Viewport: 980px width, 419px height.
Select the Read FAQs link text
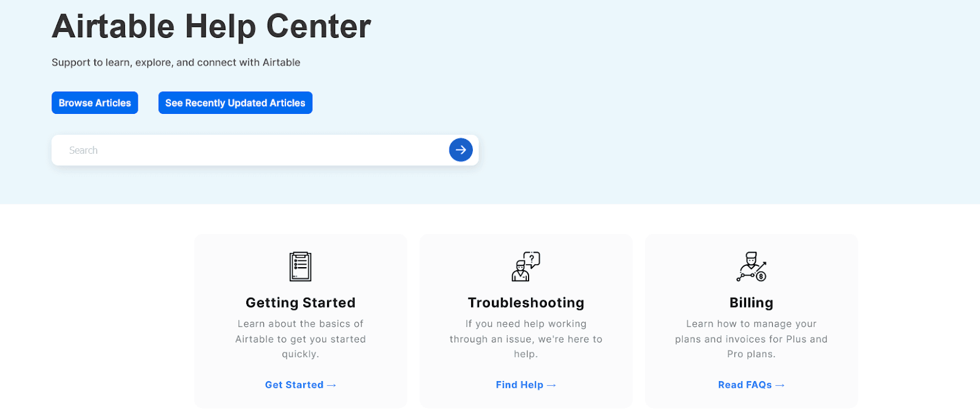pyautogui.click(x=745, y=385)
